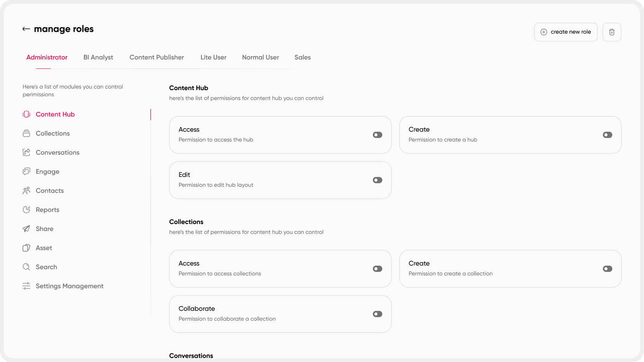
Task: Select Reports in the module list
Action: (47, 210)
